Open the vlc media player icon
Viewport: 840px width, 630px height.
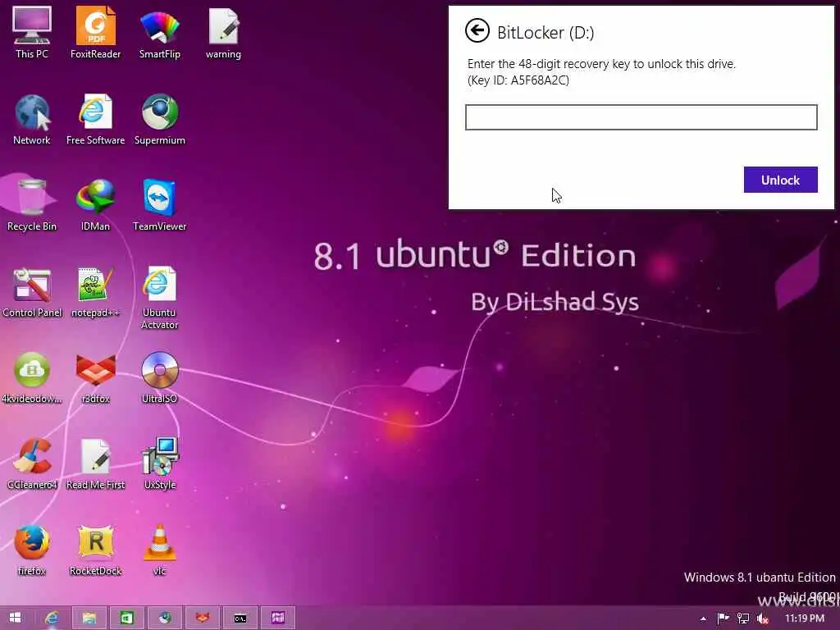160,550
